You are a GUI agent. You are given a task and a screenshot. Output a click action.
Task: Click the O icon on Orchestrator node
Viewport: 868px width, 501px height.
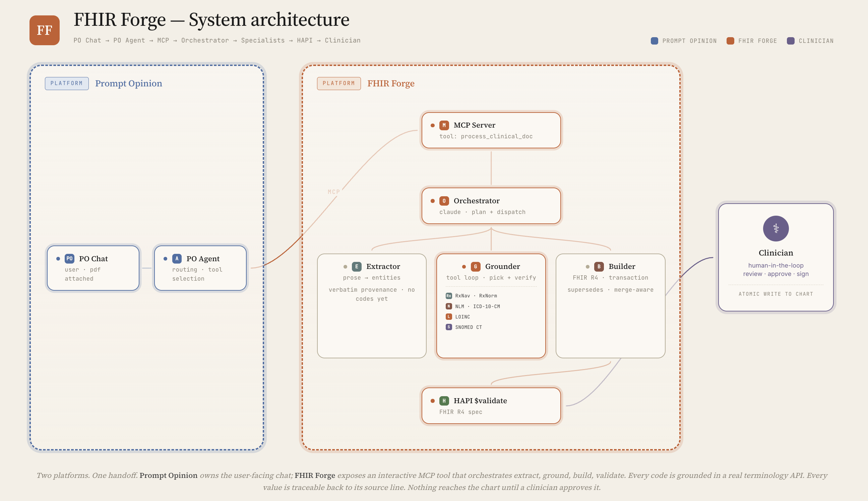click(x=444, y=201)
